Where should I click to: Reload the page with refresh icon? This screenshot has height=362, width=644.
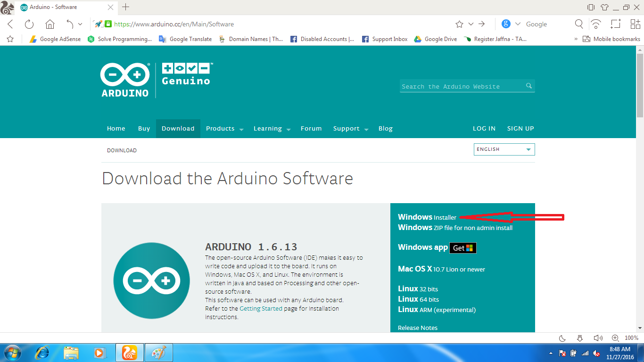coord(29,24)
